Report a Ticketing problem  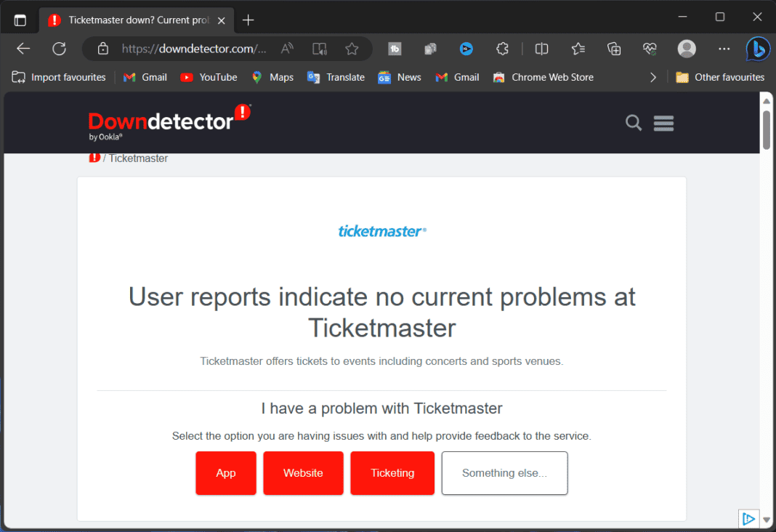coord(392,472)
